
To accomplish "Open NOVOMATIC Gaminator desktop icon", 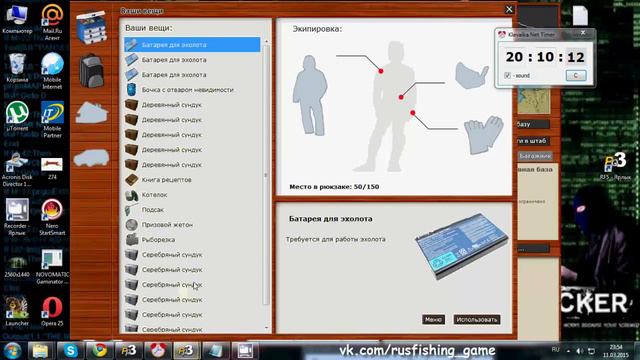I will click(x=53, y=267).
